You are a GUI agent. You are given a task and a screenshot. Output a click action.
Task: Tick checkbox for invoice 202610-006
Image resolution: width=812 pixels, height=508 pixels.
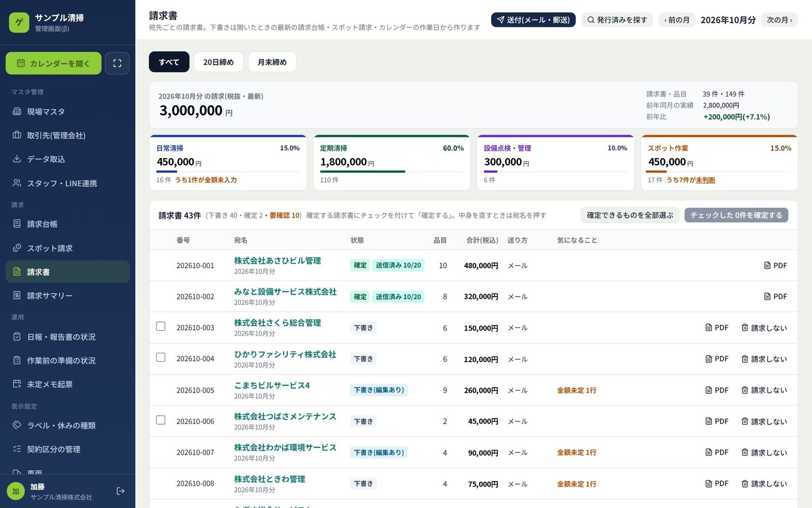click(x=161, y=420)
